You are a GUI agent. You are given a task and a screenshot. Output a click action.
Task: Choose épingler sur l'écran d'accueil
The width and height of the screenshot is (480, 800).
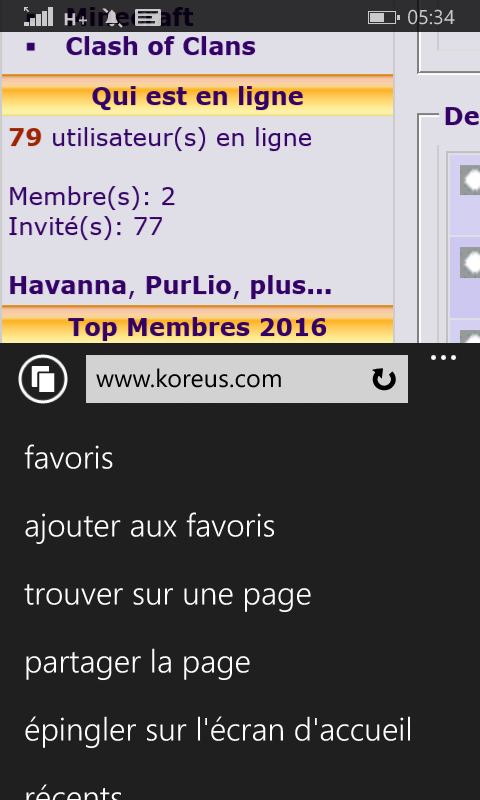click(218, 731)
